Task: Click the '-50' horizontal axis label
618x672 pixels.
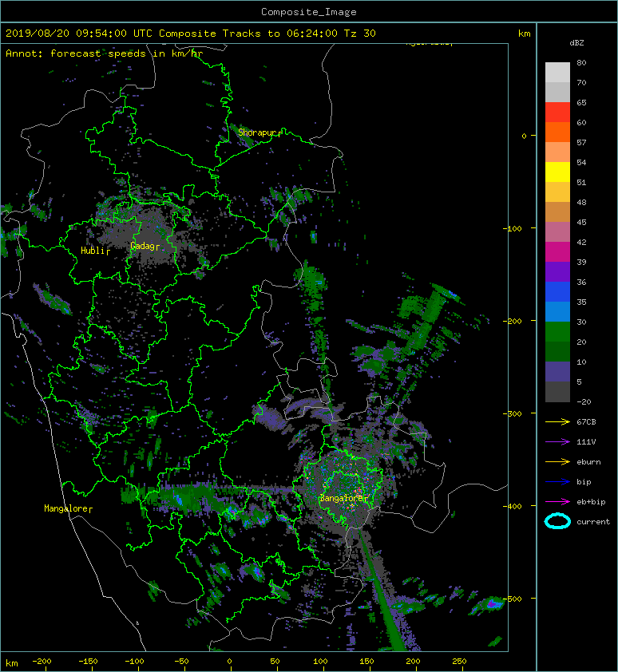Action: point(181,662)
